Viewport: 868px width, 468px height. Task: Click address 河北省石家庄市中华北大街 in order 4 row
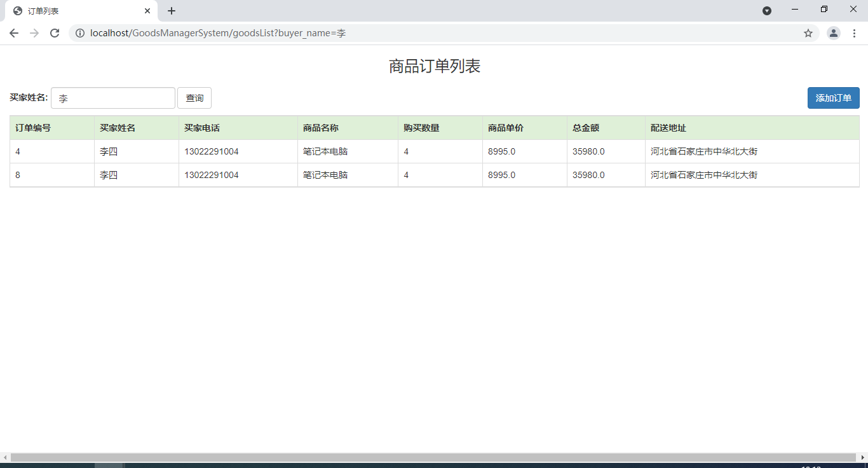click(x=704, y=151)
